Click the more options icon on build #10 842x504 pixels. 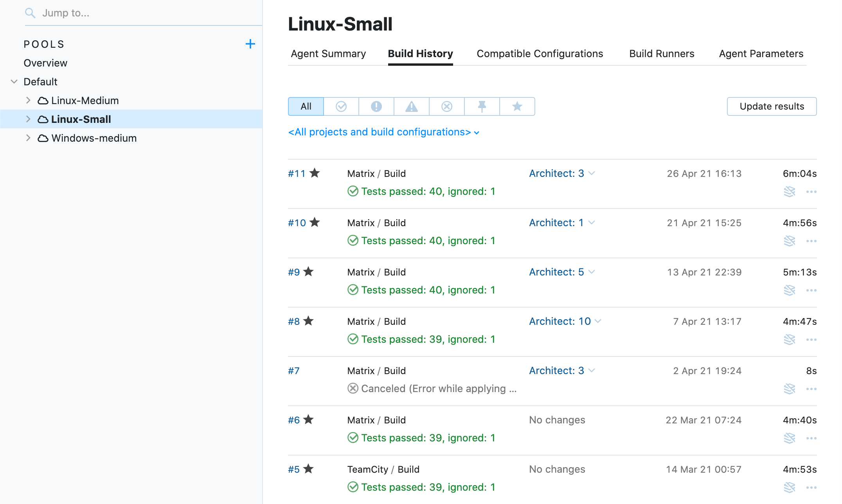coord(811,241)
